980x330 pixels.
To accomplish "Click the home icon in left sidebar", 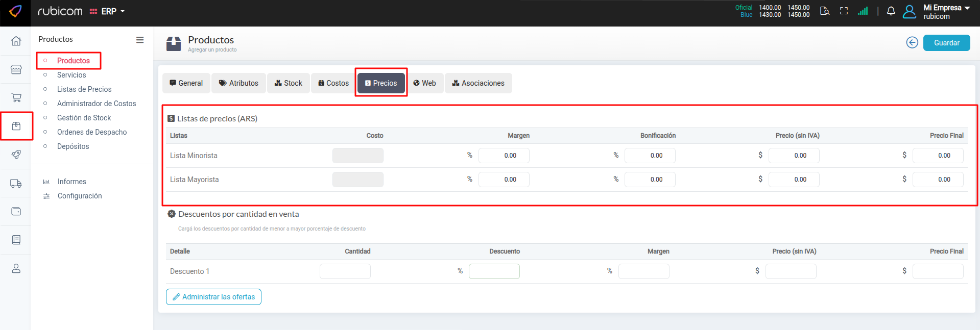I will (16, 41).
